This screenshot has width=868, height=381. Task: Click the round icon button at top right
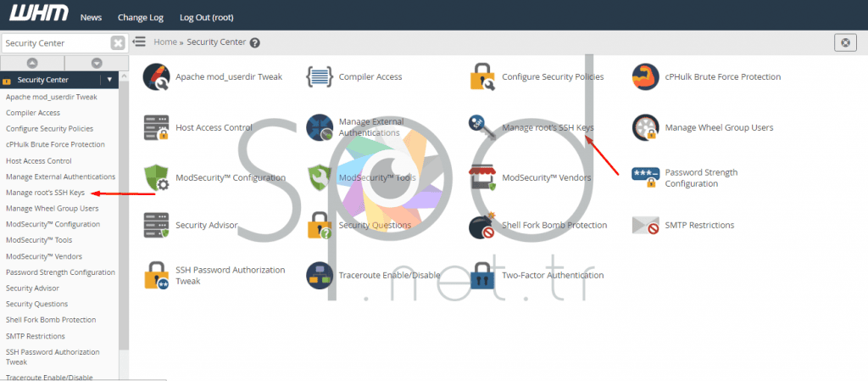pyautogui.click(x=845, y=42)
